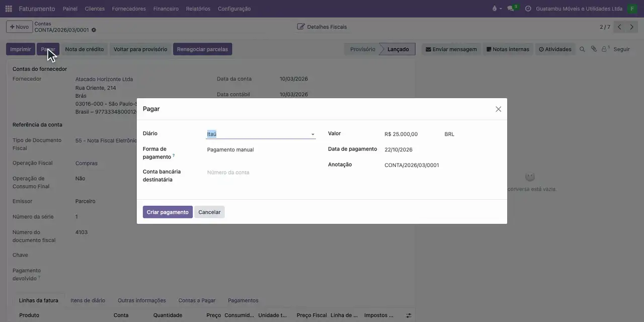Click Voltar para provisório button
This screenshot has width=644, height=322.
click(140, 49)
